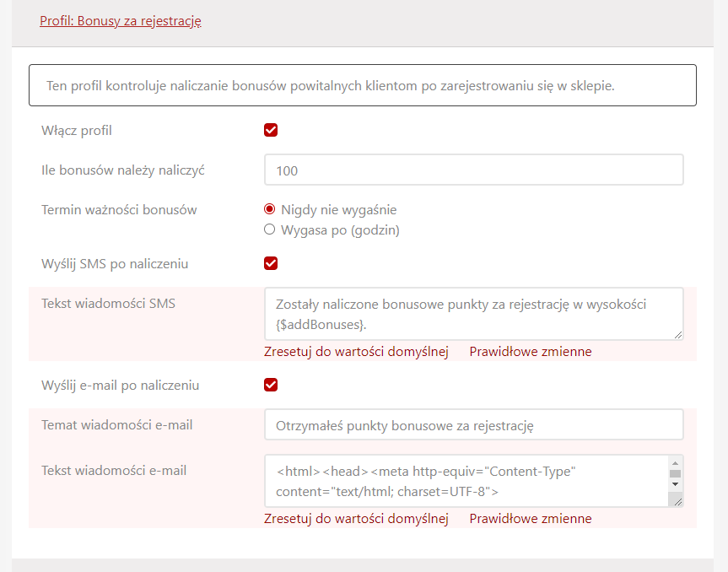
Task: Toggle the 'Włącz profil' checkbox
Action: pyautogui.click(x=271, y=130)
